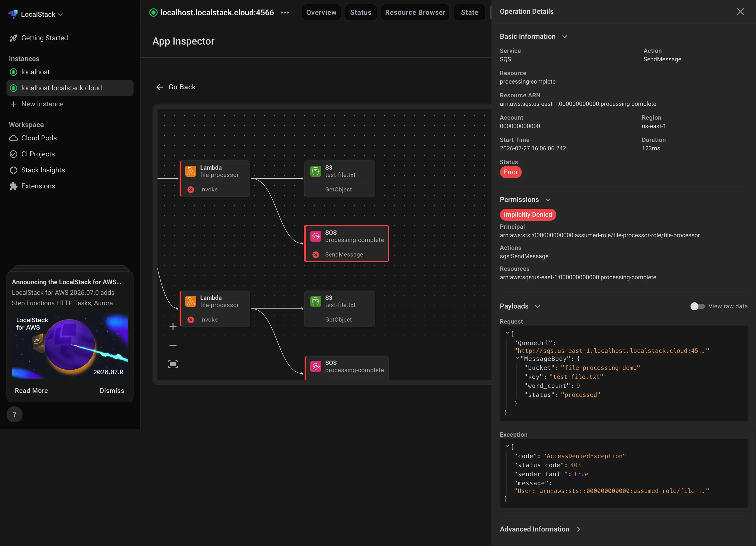Click the lower Lambda orange service icon
The height and width of the screenshot is (546, 756).
pos(191,301)
